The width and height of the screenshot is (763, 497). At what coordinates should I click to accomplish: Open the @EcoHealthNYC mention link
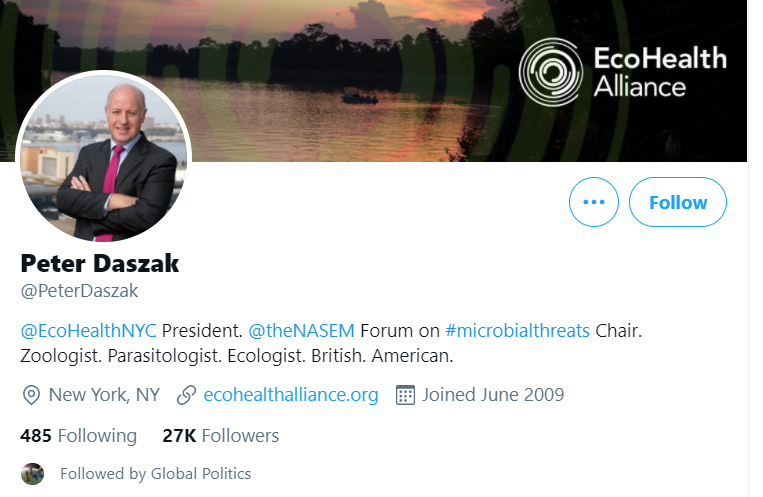(88, 331)
